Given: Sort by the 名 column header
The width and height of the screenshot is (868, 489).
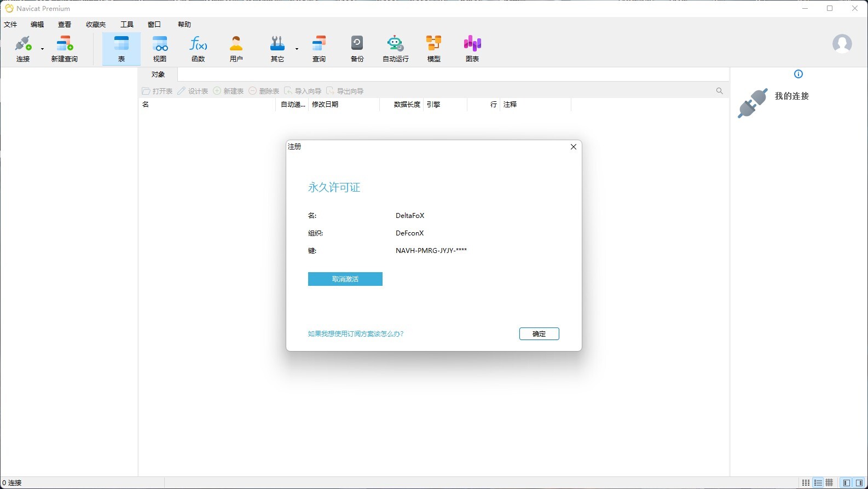Looking at the screenshot, I should pos(208,105).
